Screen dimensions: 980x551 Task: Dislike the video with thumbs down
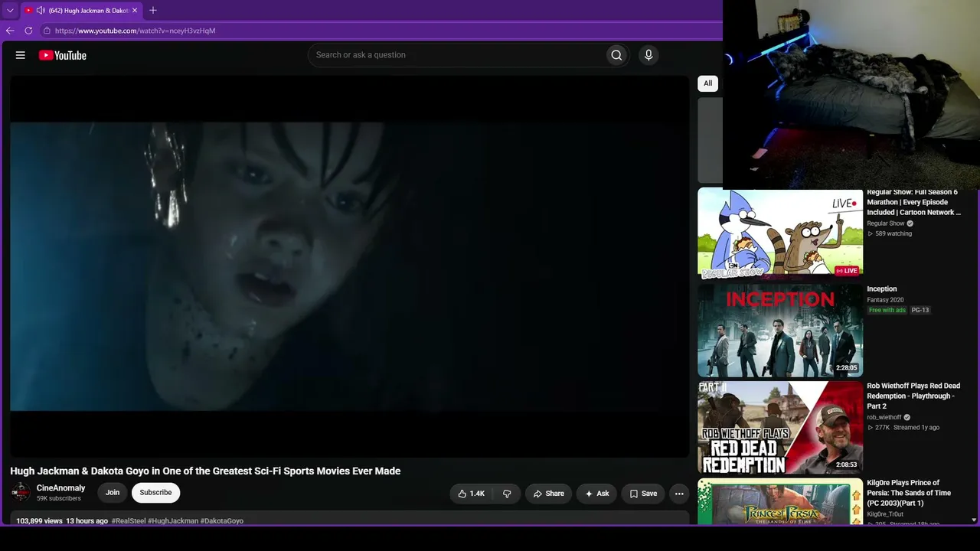coord(507,494)
